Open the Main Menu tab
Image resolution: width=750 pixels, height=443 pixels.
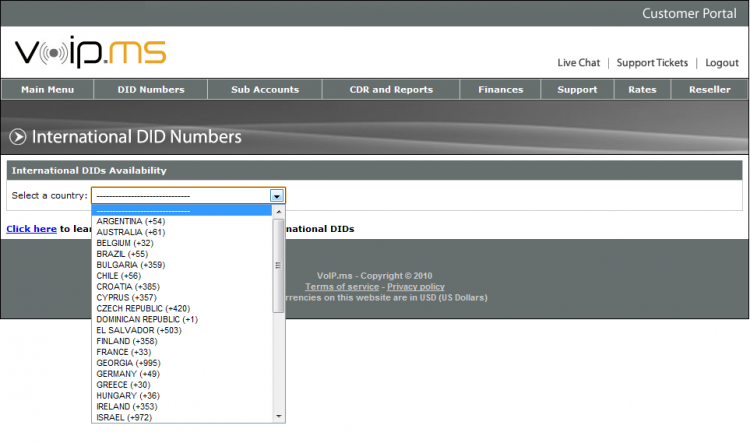[47, 89]
